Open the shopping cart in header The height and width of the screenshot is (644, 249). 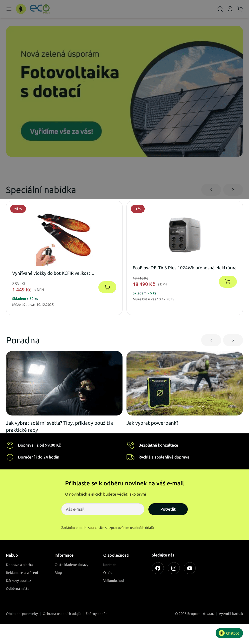tap(240, 9)
